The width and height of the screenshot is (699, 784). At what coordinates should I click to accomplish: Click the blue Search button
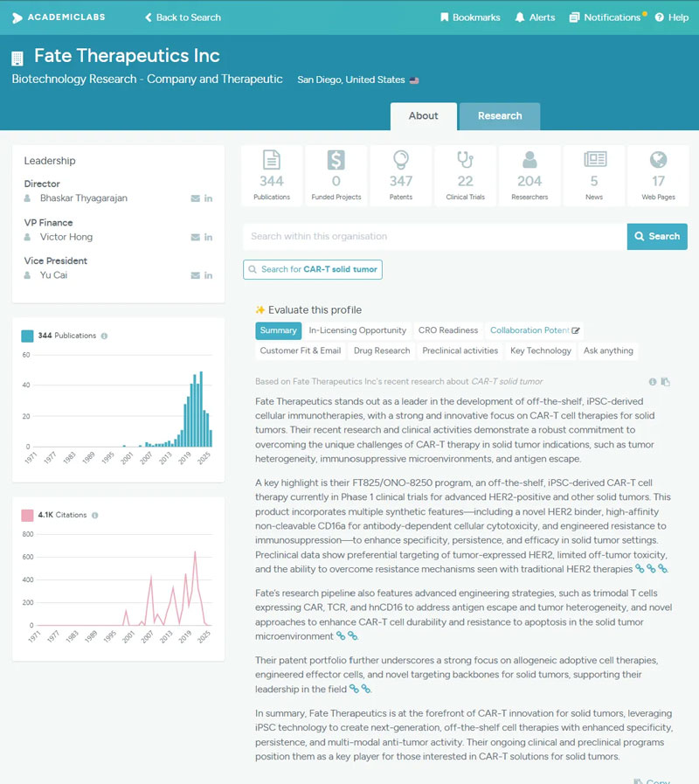pyautogui.click(x=657, y=237)
